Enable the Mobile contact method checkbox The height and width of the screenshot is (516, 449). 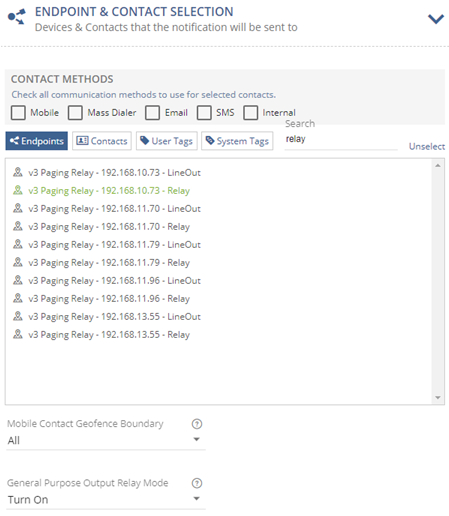pos(18,113)
